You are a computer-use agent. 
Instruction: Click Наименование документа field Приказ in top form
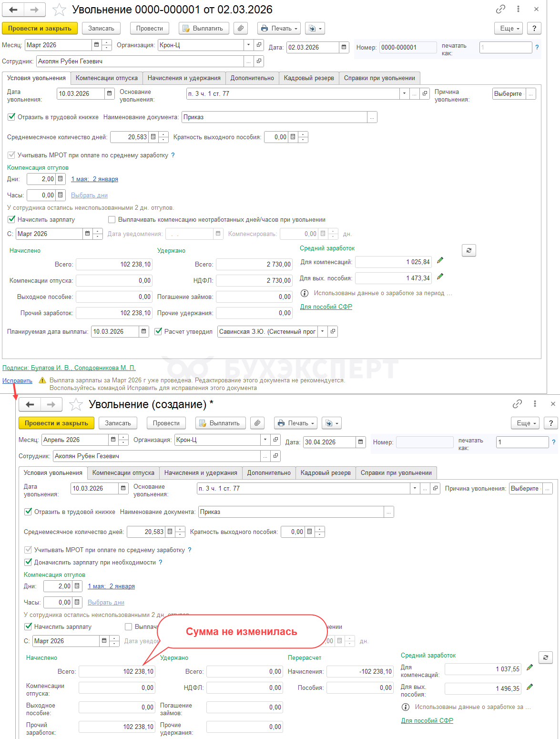(x=275, y=117)
